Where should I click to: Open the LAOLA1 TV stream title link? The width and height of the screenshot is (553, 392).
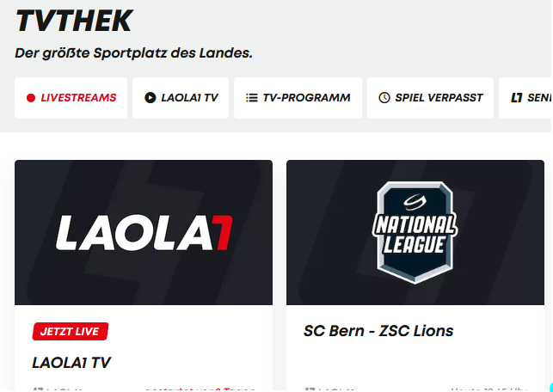(x=71, y=363)
